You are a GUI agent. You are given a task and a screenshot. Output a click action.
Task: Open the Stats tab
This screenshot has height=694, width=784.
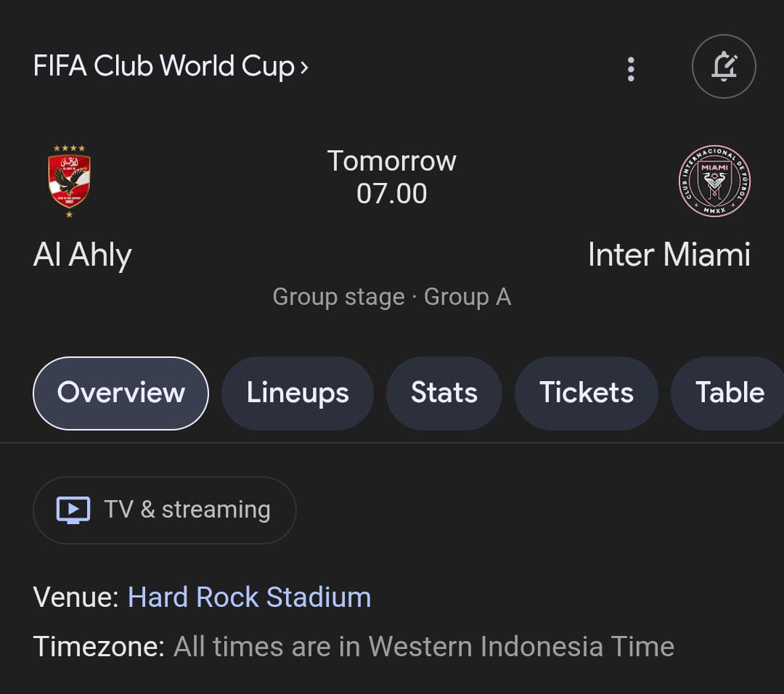coord(444,393)
